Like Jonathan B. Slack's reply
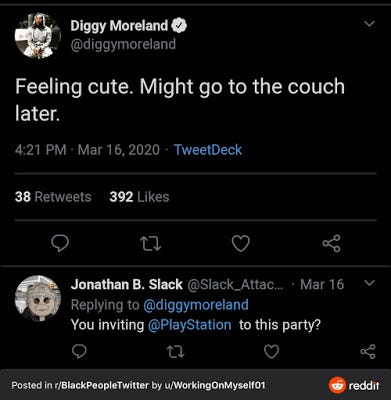The image size is (391, 400). 271,351
